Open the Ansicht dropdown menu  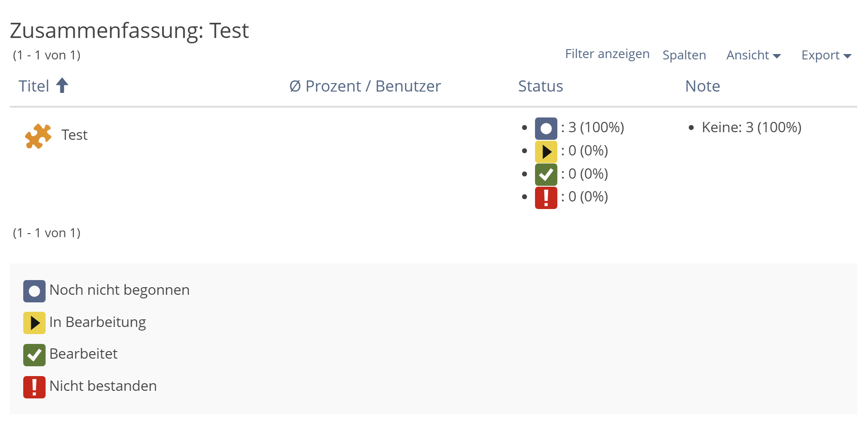753,55
